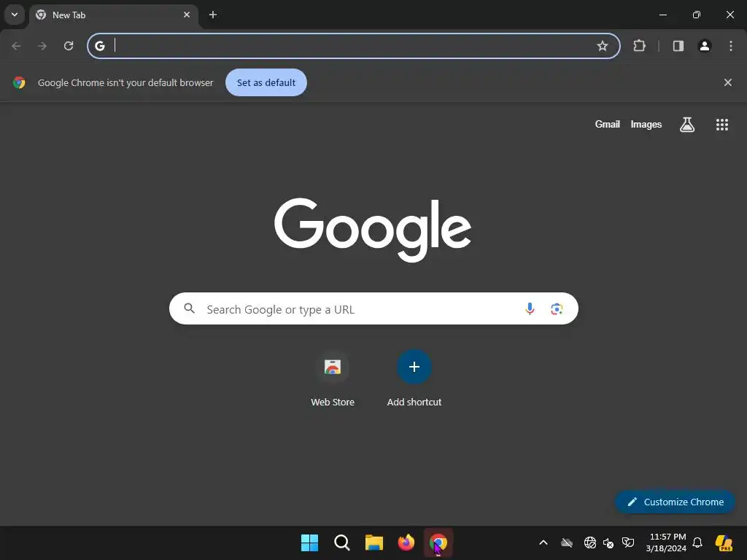Viewport: 747px width, 560px height.
Task: Open Windows Start menu
Action: point(309,542)
